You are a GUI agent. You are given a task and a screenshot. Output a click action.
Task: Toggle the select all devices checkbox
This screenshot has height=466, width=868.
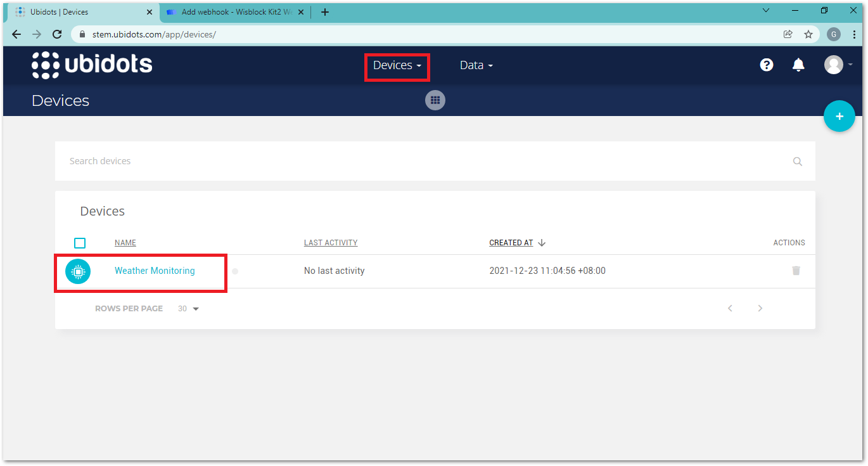(x=80, y=243)
